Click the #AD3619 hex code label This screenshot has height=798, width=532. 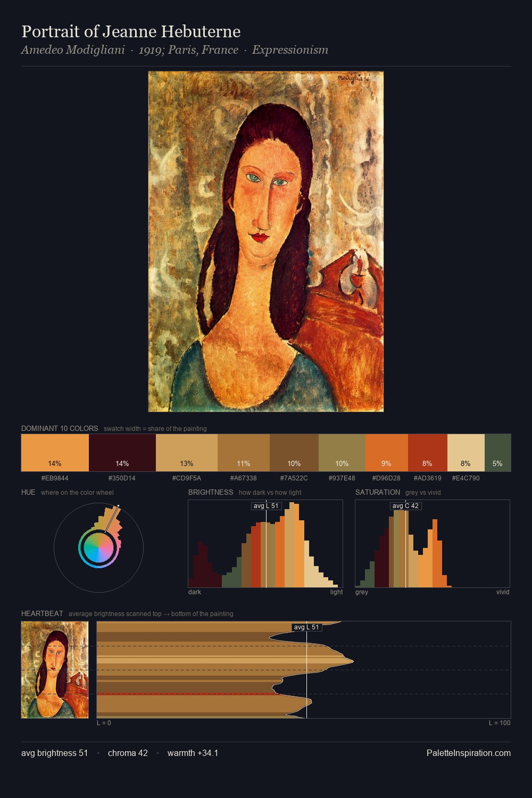[428, 478]
